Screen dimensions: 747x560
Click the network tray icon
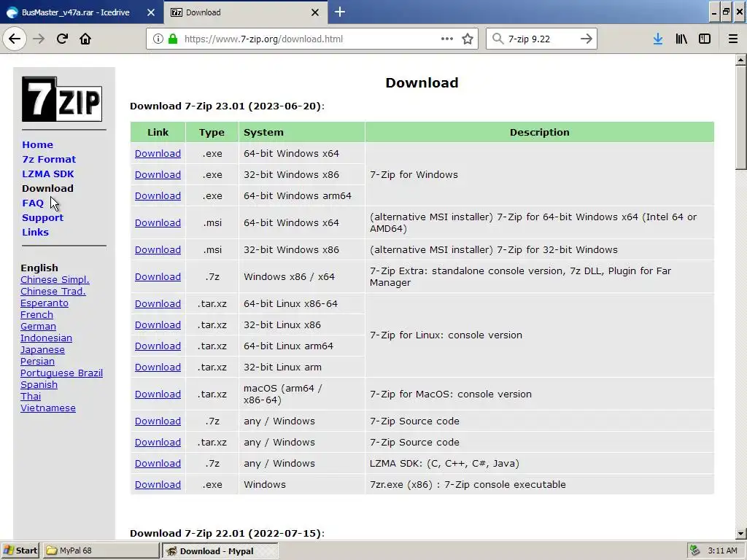(x=695, y=551)
